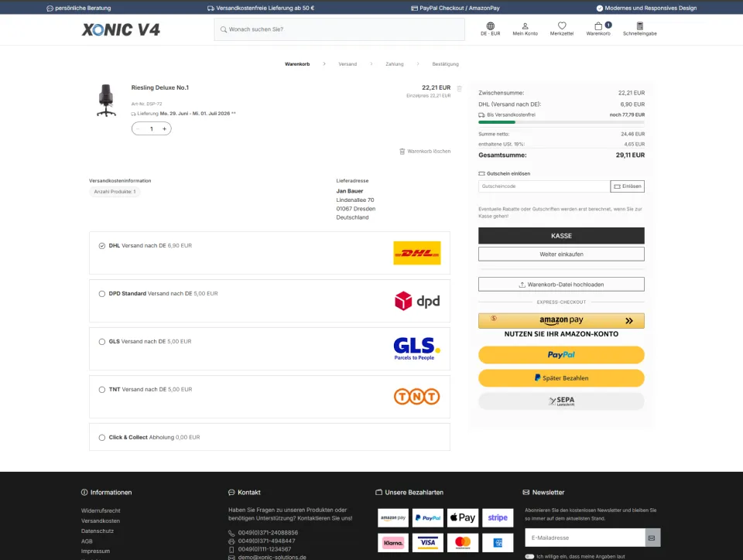The width and height of the screenshot is (743, 560).
Task: Open the Riesling Deluxe No.1 product link
Action: coord(159,87)
